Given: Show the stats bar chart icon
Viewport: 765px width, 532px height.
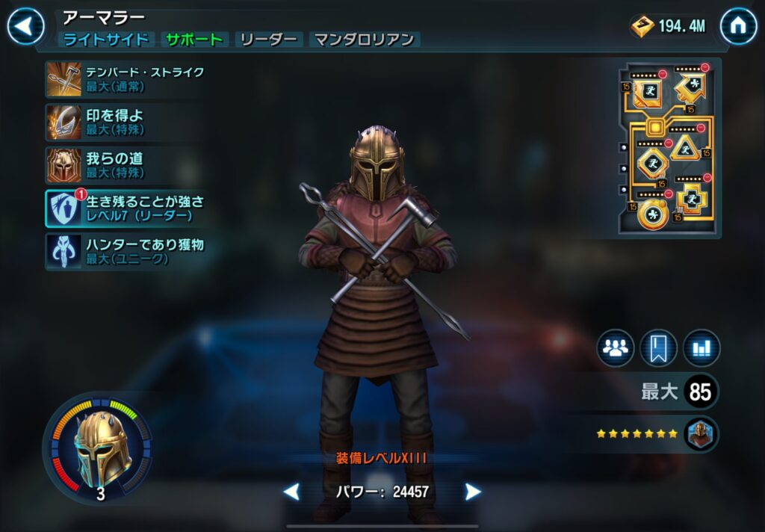Looking at the screenshot, I should pos(701,348).
